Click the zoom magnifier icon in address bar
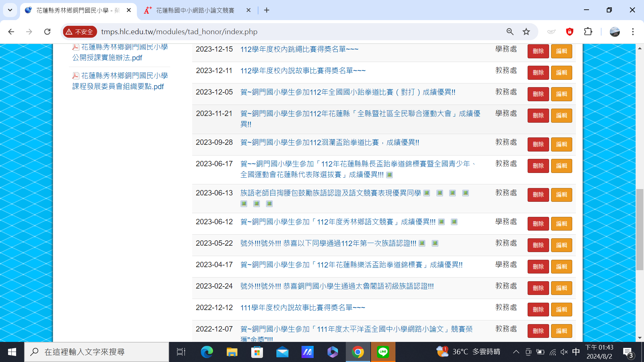644x362 pixels. pyautogui.click(x=510, y=32)
